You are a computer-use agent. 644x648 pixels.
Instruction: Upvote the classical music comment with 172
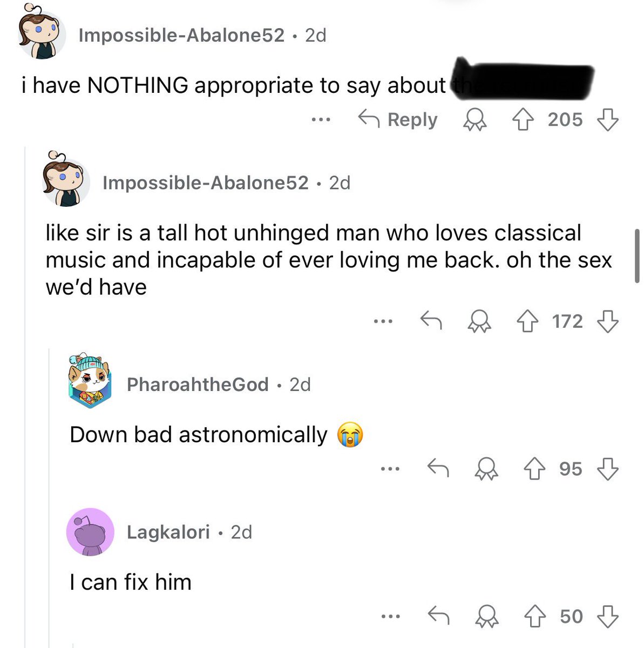tap(528, 321)
